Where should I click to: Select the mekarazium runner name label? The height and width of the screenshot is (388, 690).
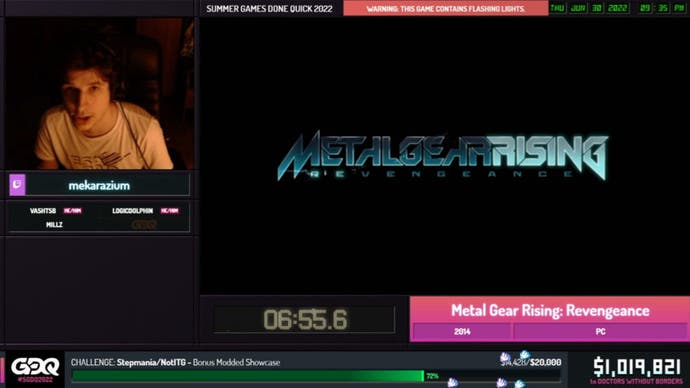[99, 186]
